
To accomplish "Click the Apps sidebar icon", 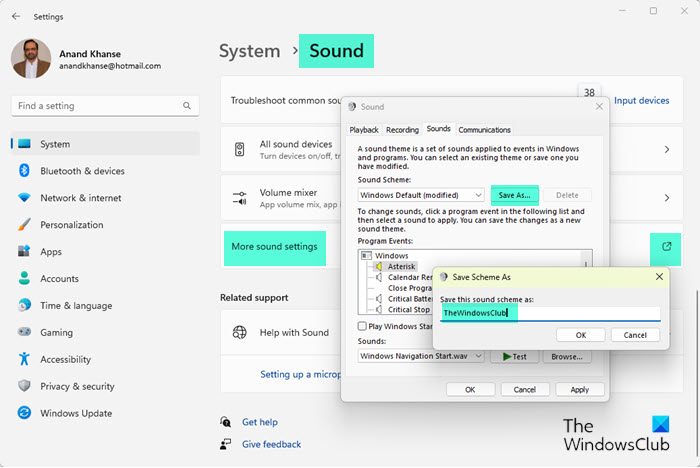I will (x=24, y=251).
